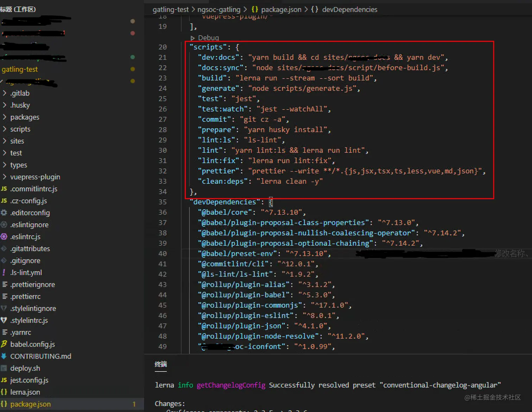Open lerna.json file name
Viewport: 532px width, 412px height.
[25, 392]
